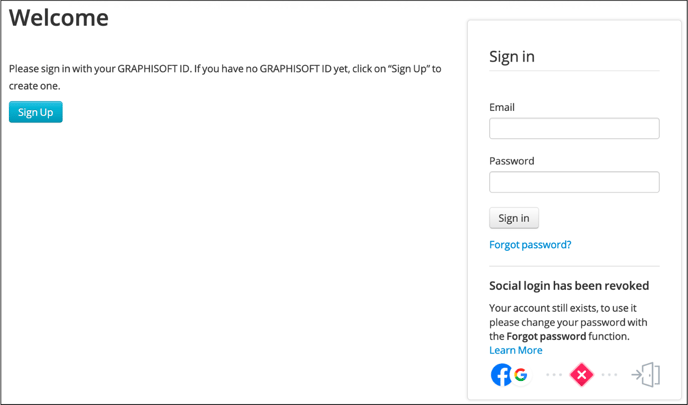Click the door login arrow icon
This screenshot has width=688, height=405.
[645, 375]
